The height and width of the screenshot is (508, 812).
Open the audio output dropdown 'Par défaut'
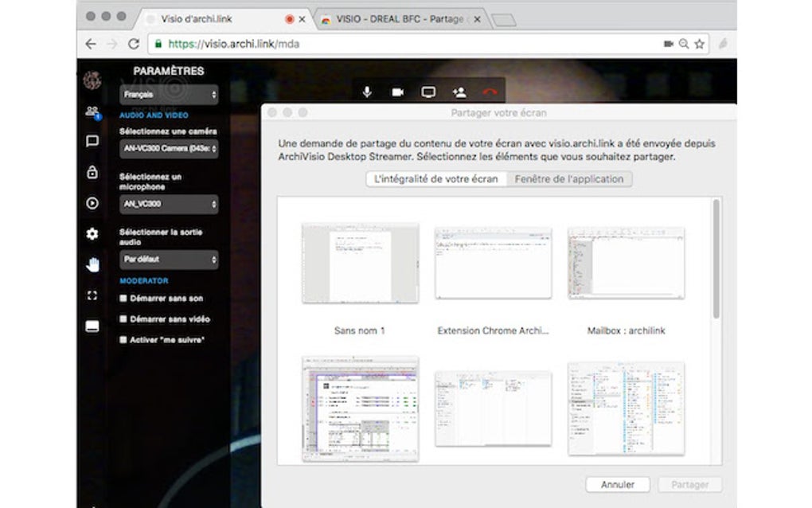(168, 260)
